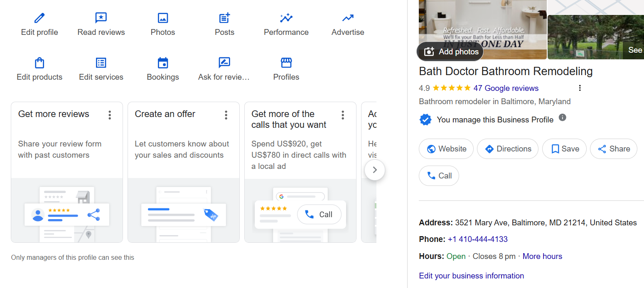644x288 pixels.
Task: Click the Bath Doctor Bathroom Remodeling title
Action: click(x=506, y=71)
